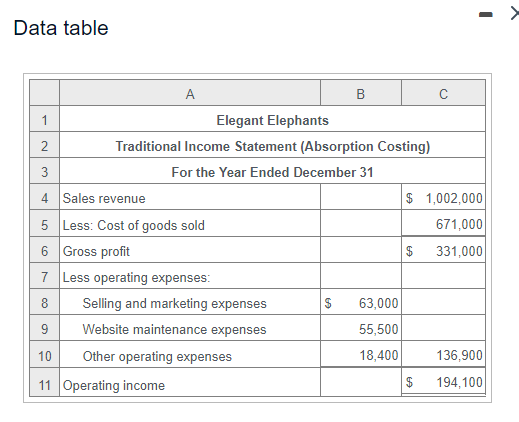Click the Elegant Elephants title cell
Screen dimensions: 519x422
(x=272, y=120)
